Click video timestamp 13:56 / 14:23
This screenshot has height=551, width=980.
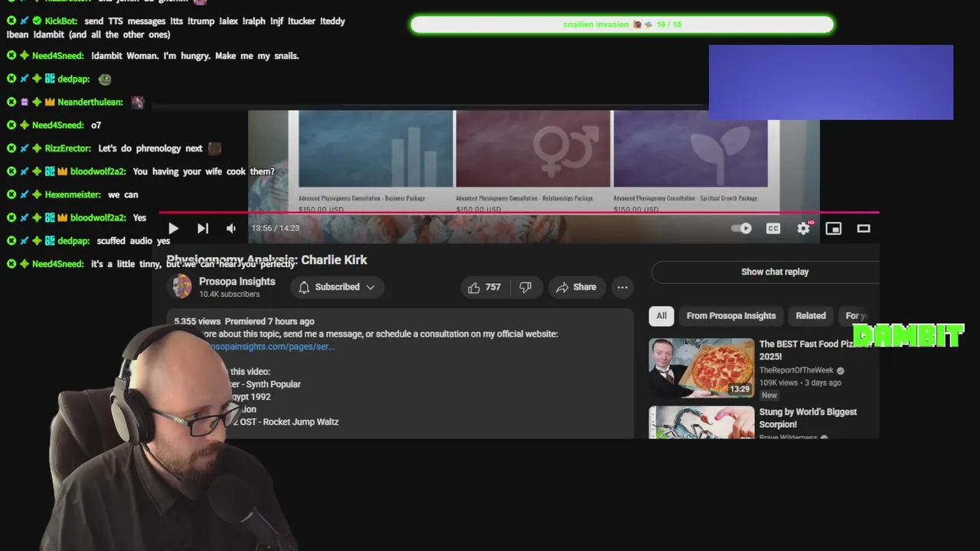[x=276, y=228]
